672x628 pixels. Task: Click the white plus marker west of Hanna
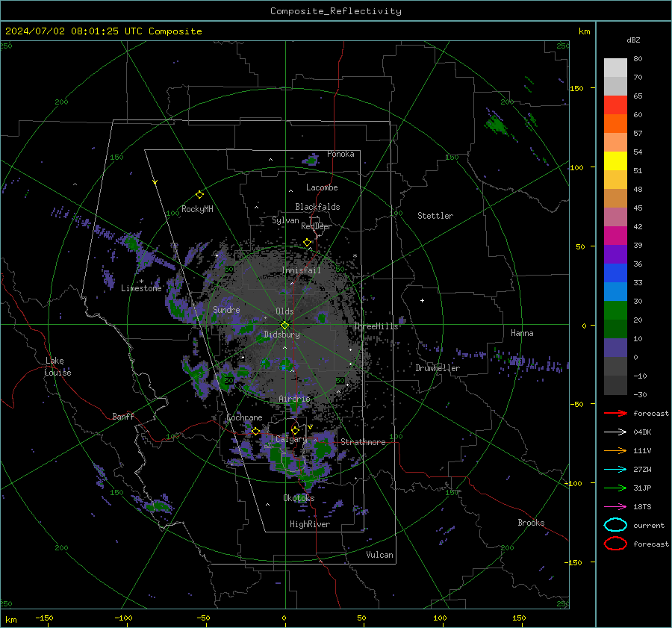coord(422,300)
